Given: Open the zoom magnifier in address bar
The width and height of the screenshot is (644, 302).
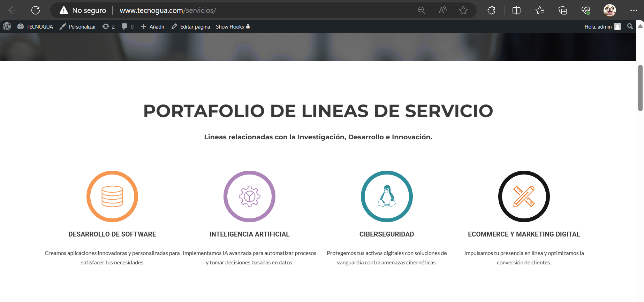Looking at the screenshot, I should coord(422,10).
